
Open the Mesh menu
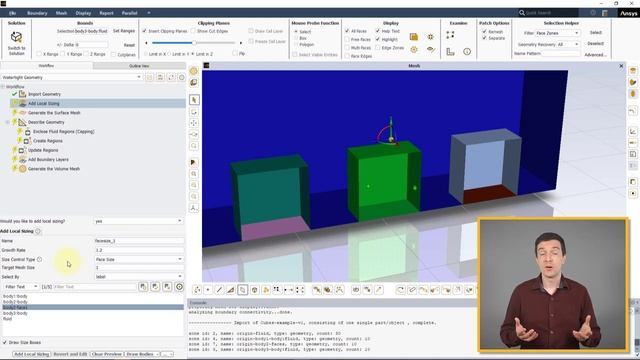(x=61, y=13)
